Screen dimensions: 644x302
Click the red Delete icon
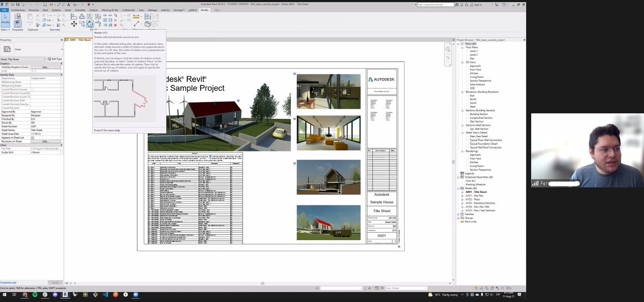pyautogui.click(x=115, y=25)
